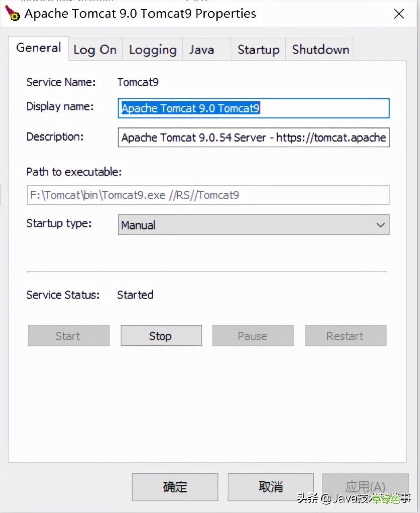420x513 pixels.
Task: Select the General tab
Action: (39, 48)
